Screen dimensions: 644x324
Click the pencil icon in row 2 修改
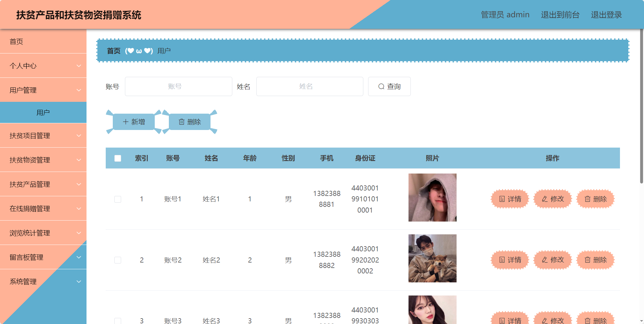[x=545, y=260]
